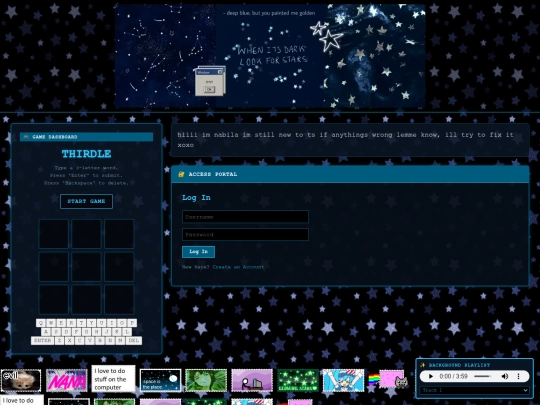Click the top-row 'I love to do stuff on the computer' stamp
The image size is (540, 405).
coord(113,379)
